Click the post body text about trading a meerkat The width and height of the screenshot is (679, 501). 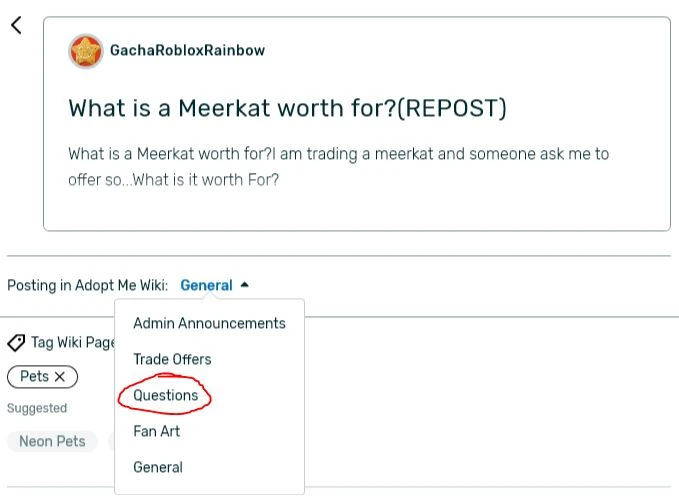[x=338, y=167]
